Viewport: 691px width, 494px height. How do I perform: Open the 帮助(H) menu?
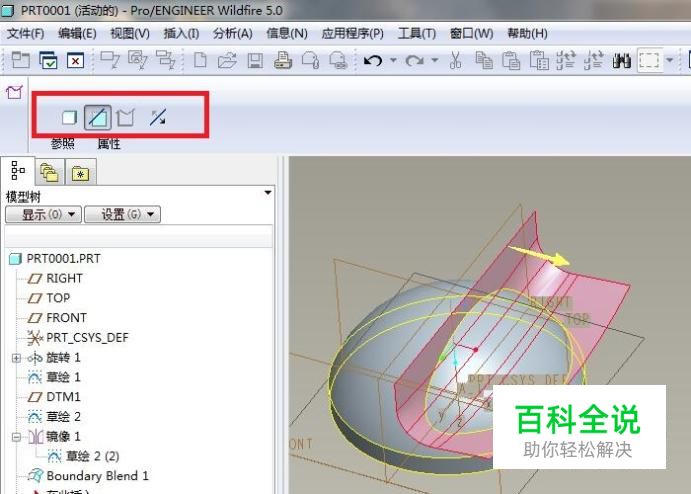[x=527, y=33]
